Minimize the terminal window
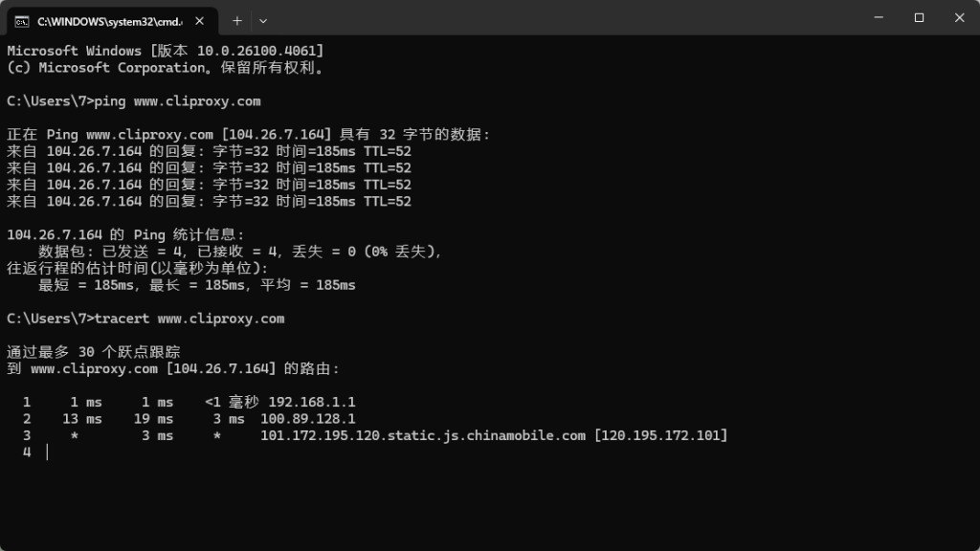Image resolution: width=980 pixels, height=551 pixels. point(879,17)
